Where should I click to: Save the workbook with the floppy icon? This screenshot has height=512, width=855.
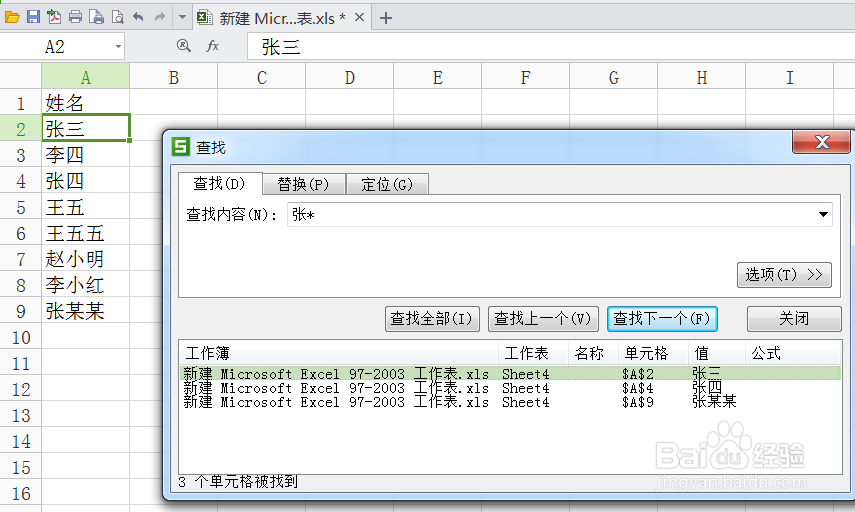tap(33, 17)
